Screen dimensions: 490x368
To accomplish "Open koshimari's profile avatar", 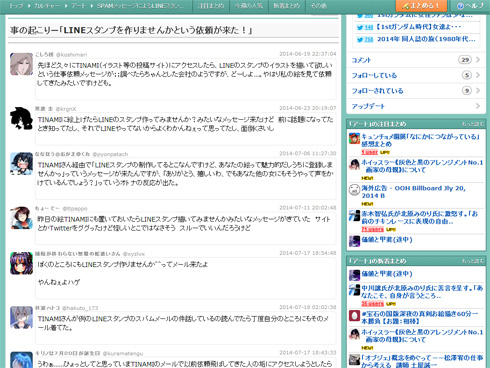I will pyautogui.click(x=21, y=64).
